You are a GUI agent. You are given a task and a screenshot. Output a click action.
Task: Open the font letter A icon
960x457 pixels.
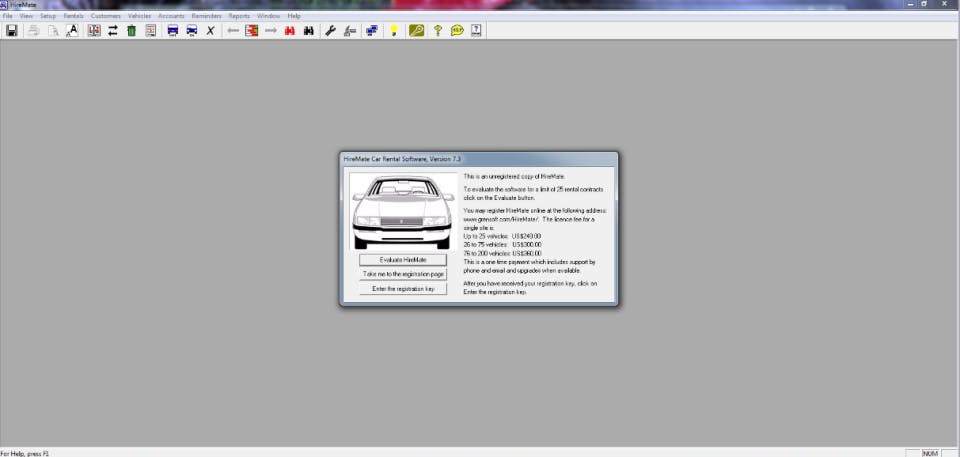(x=72, y=31)
